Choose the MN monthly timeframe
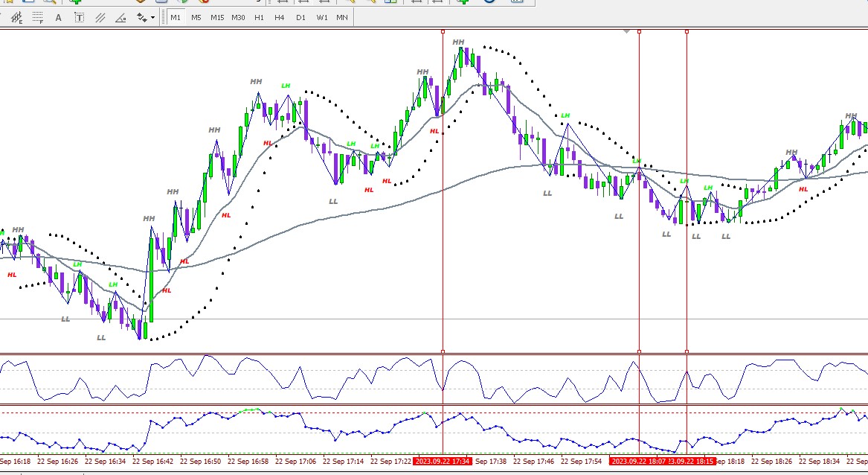This screenshot has width=868, height=475. point(342,18)
